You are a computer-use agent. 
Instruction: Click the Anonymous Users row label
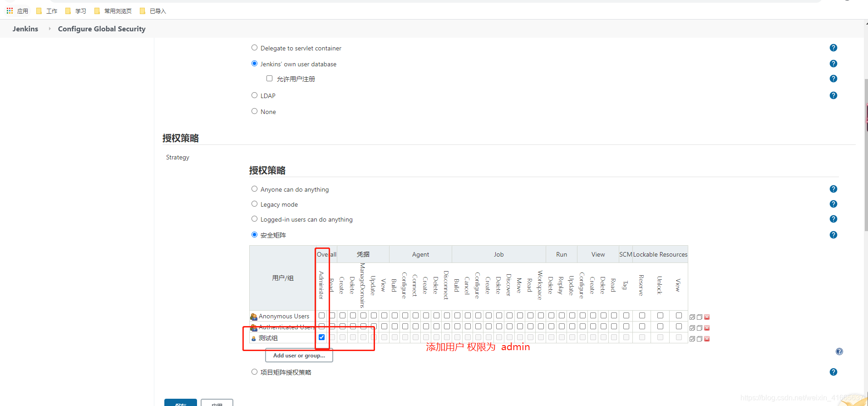pyautogui.click(x=284, y=317)
